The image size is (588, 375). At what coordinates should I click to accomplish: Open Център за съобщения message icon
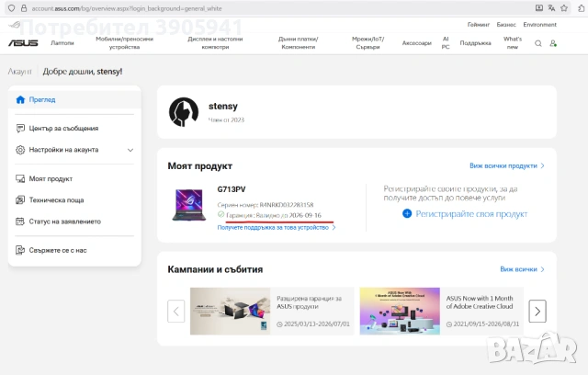[x=21, y=129]
